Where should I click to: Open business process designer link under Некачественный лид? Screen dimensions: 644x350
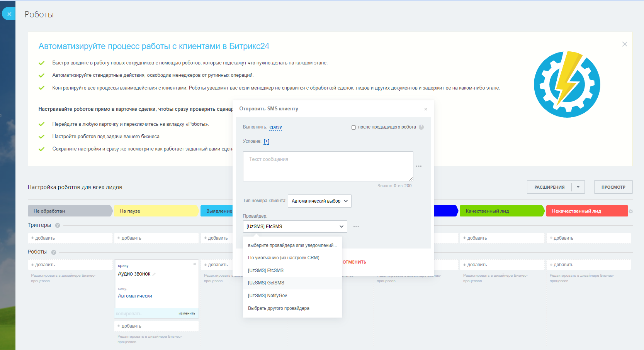(x=582, y=278)
